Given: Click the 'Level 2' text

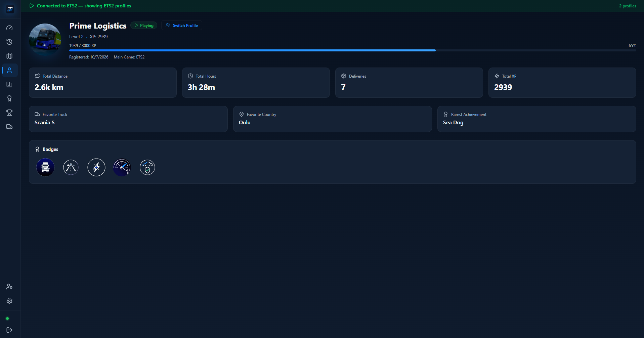Looking at the screenshot, I should click(76, 37).
